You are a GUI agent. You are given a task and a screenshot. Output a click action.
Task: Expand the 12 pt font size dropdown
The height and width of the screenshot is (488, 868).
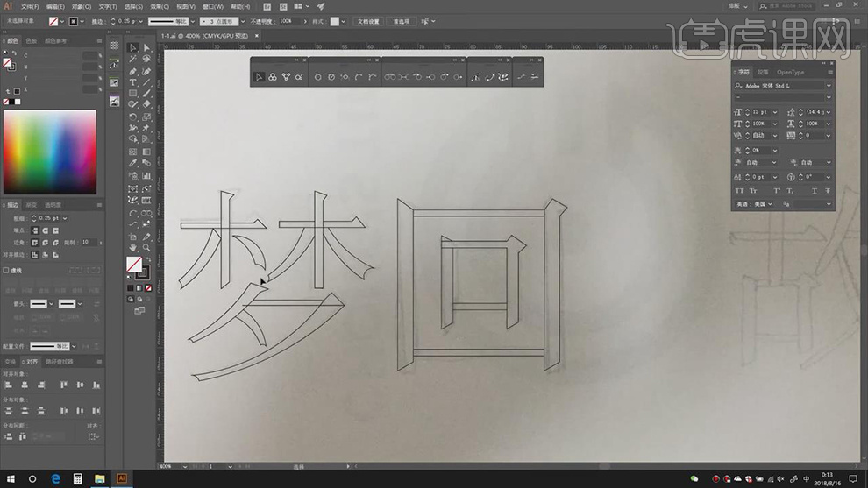[773, 112]
